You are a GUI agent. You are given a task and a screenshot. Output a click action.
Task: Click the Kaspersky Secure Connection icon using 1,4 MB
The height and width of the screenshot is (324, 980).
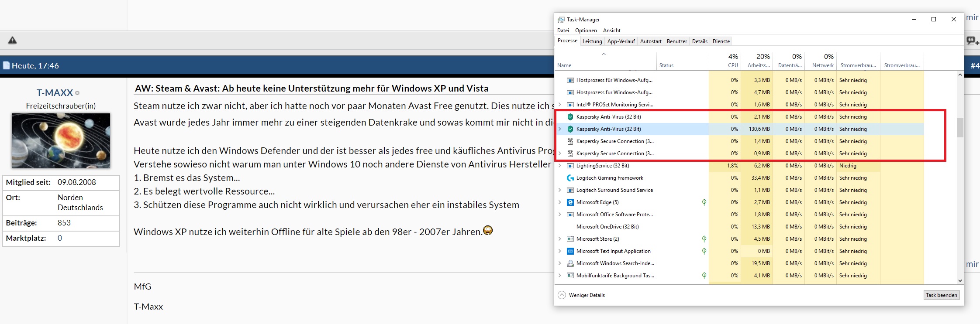[570, 141]
